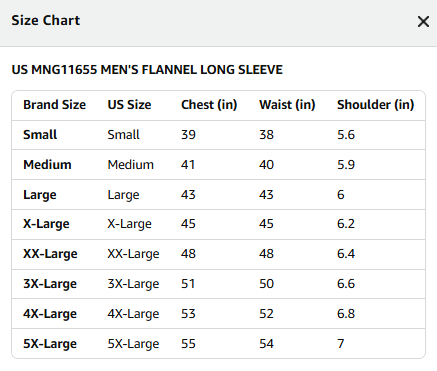The image size is (437, 371).
Task: Click the Size Chart title
Action: (46, 20)
